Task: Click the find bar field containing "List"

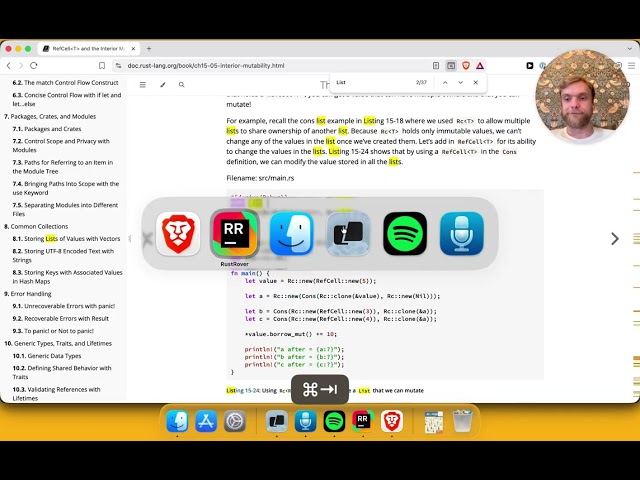Action: click(x=373, y=82)
